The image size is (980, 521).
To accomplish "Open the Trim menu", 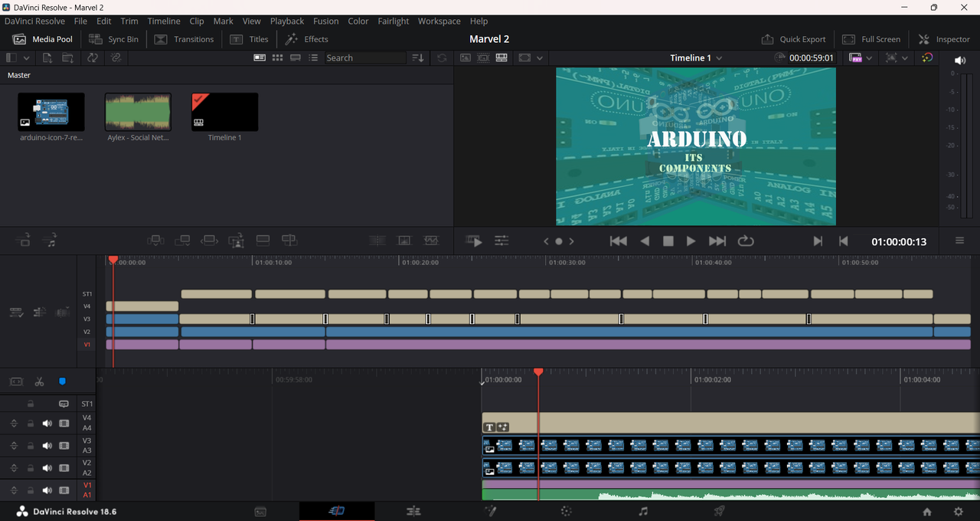I will [129, 21].
